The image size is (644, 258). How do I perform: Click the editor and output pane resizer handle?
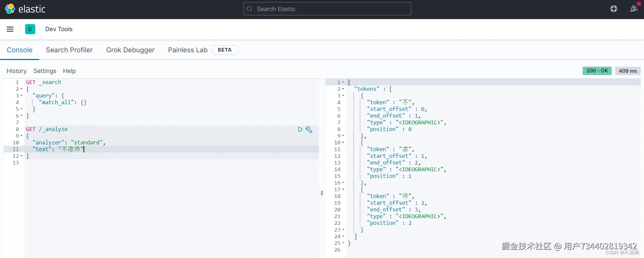(322, 193)
